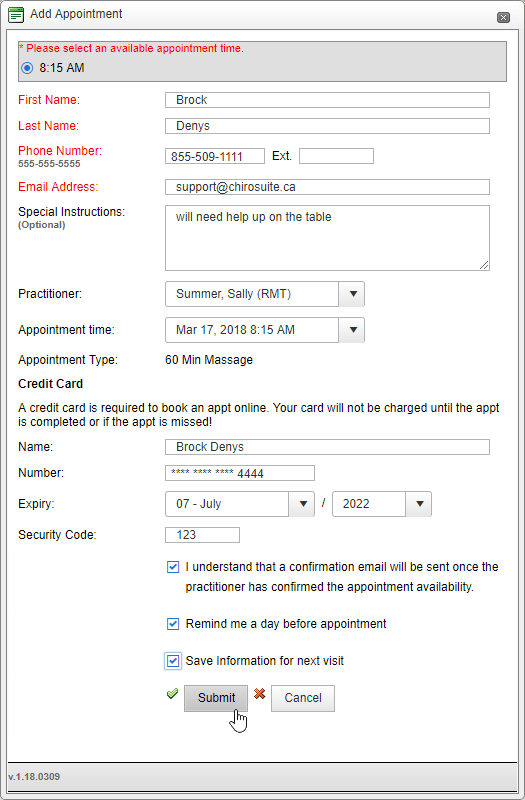Click the Last Name field containing Denys
525x800 pixels.
[x=328, y=126]
